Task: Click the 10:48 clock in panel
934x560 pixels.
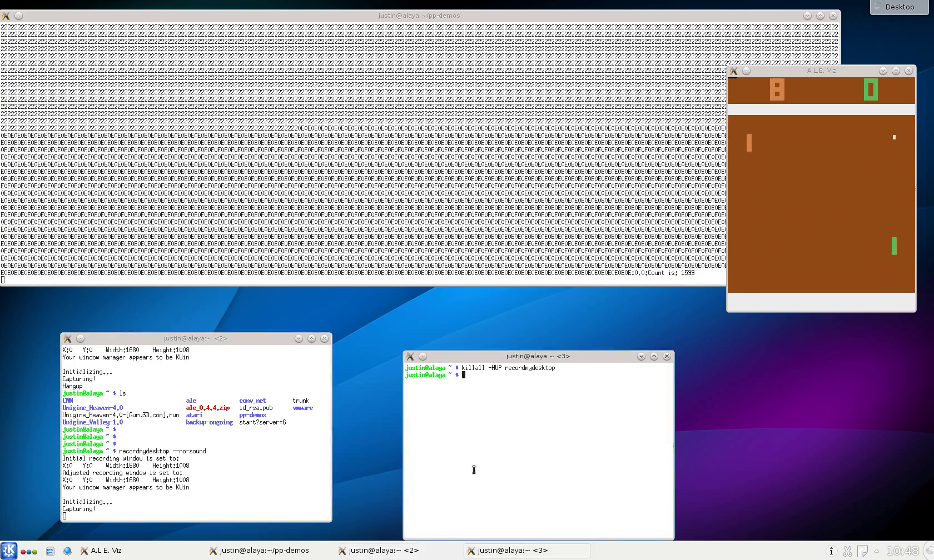Action: coord(902,551)
